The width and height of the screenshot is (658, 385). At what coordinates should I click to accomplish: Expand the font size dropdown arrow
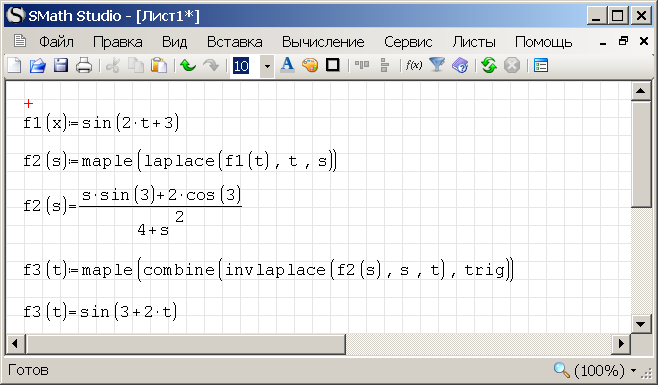tap(267, 66)
